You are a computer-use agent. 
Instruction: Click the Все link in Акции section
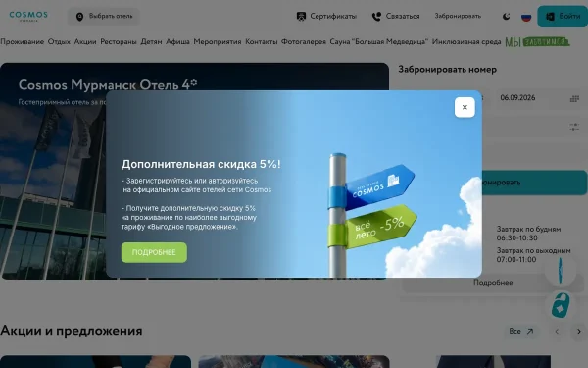[521, 332]
